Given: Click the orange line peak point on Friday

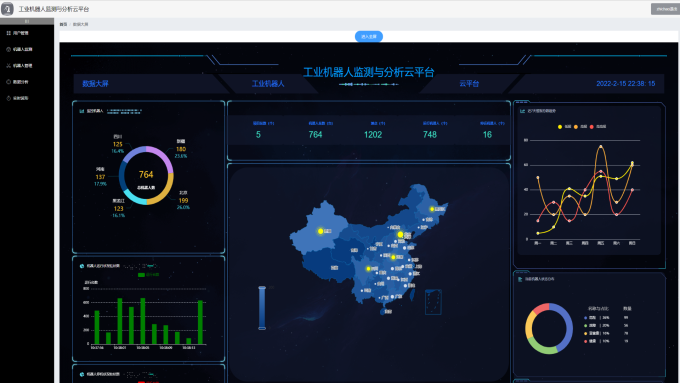Looking at the screenshot, I should 601,147.
